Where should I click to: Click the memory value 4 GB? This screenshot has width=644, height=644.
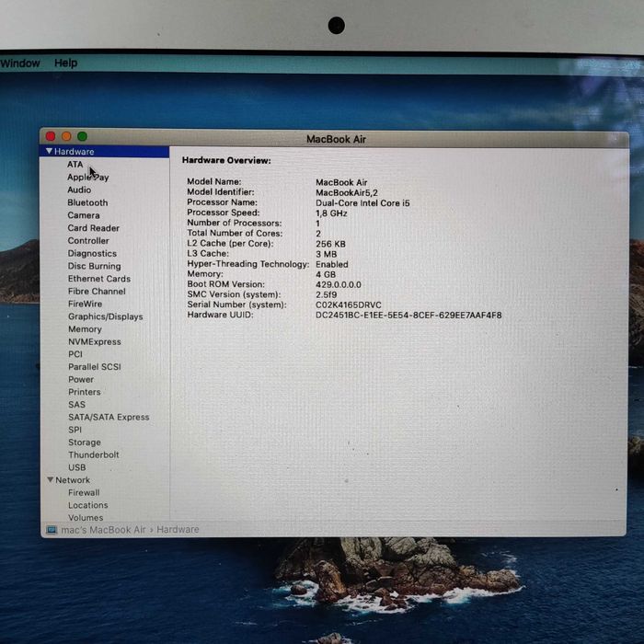tap(326, 274)
